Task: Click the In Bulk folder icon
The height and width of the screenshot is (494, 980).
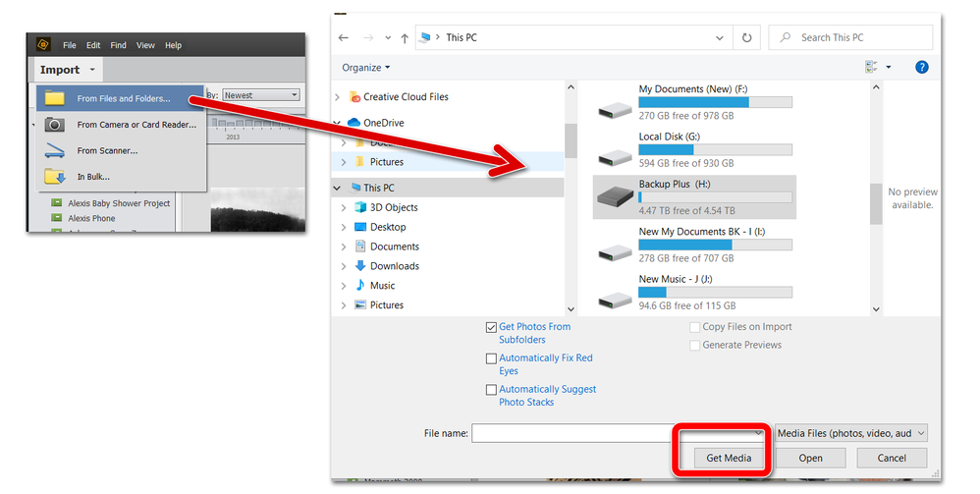Action: coord(54,177)
